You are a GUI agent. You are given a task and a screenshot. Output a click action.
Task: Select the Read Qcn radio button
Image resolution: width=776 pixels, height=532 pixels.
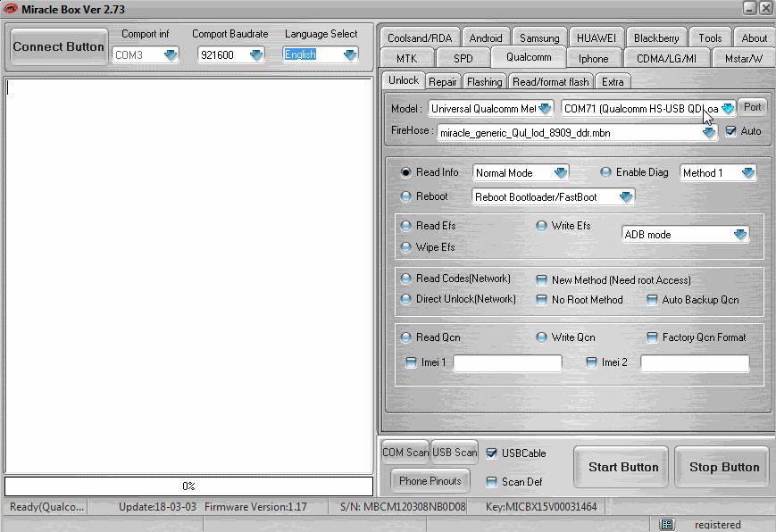pos(405,337)
